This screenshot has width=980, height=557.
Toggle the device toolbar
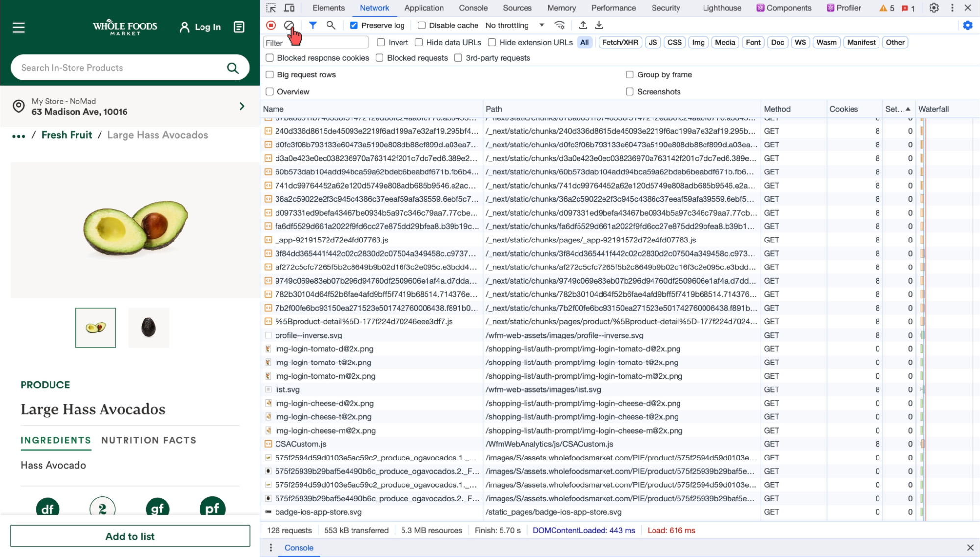(x=289, y=8)
